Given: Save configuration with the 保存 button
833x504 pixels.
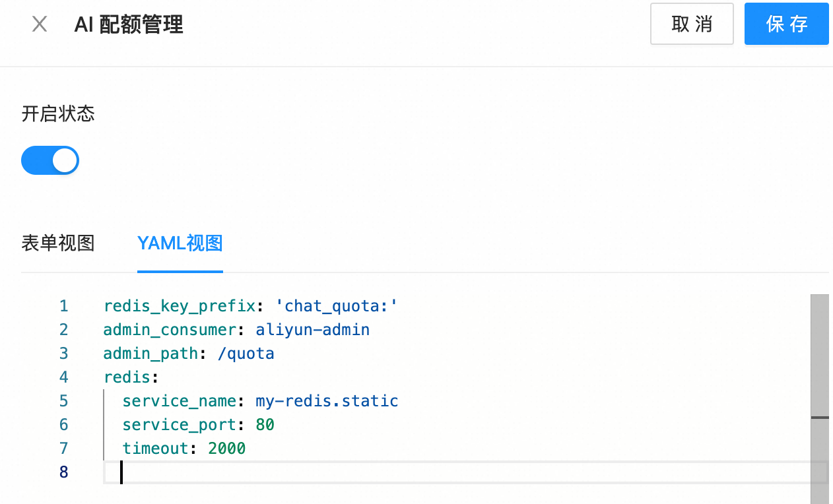Looking at the screenshot, I should tap(786, 24).
